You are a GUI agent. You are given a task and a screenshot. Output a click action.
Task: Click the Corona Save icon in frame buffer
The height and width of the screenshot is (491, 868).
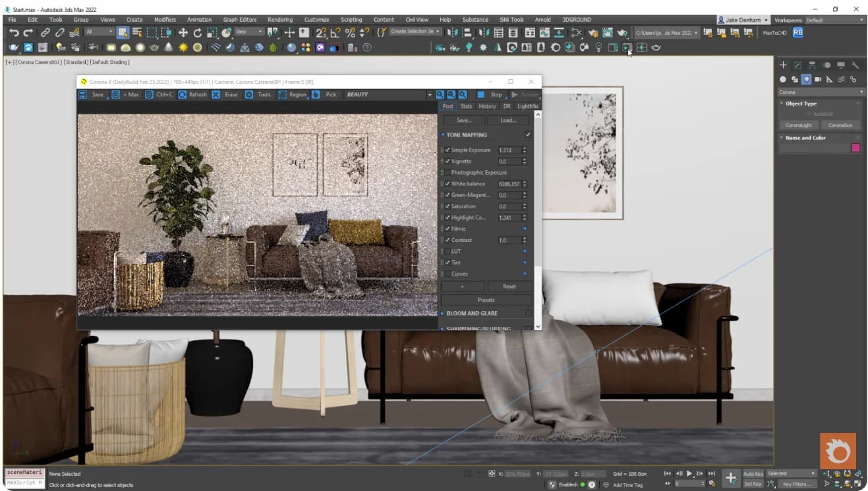pyautogui.click(x=83, y=95)
